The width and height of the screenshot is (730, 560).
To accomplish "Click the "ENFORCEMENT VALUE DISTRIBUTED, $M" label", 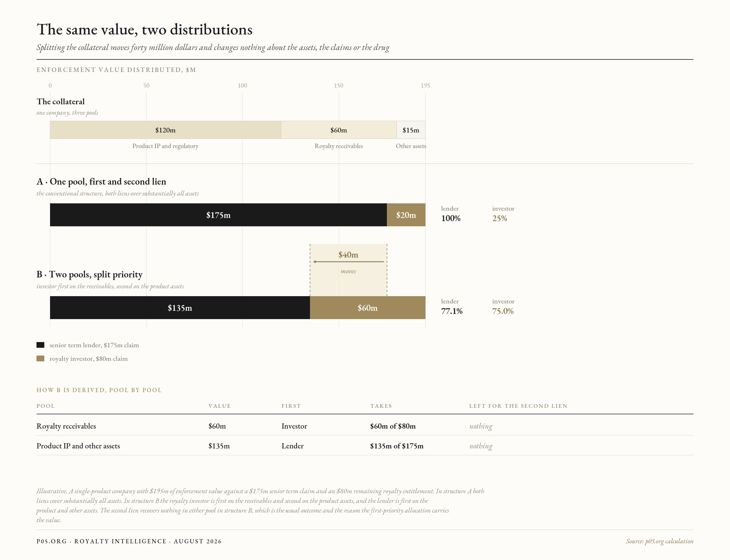I will click(x=116, y=70).
